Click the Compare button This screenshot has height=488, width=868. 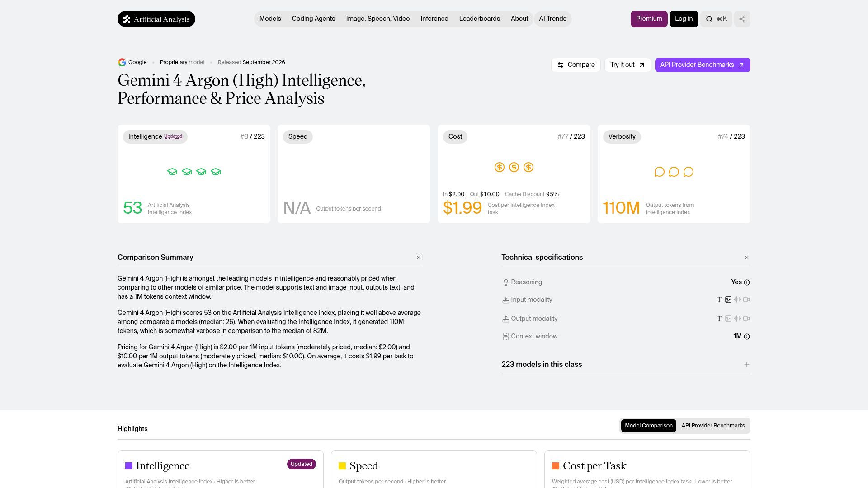(576, 65)
